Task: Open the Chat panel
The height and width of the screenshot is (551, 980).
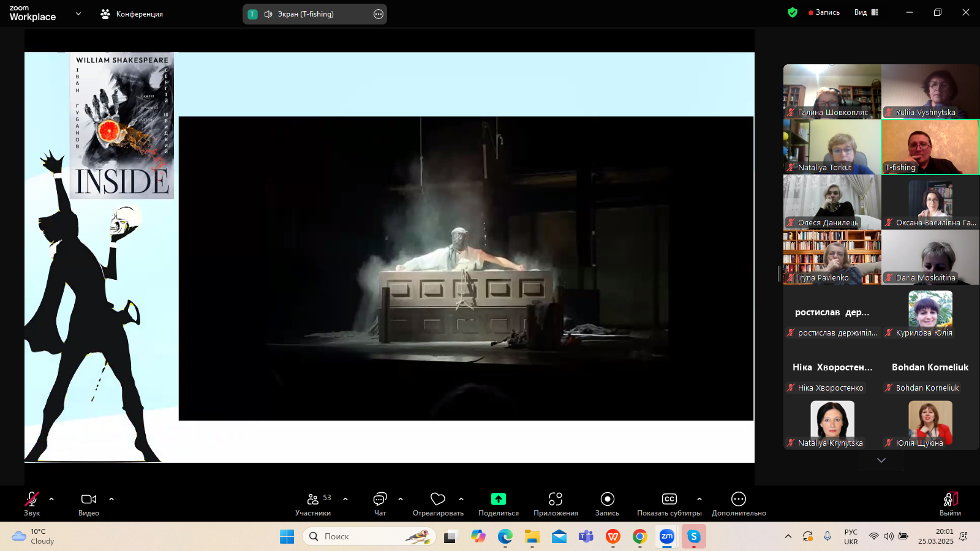Action: click(x=380, y=500)
